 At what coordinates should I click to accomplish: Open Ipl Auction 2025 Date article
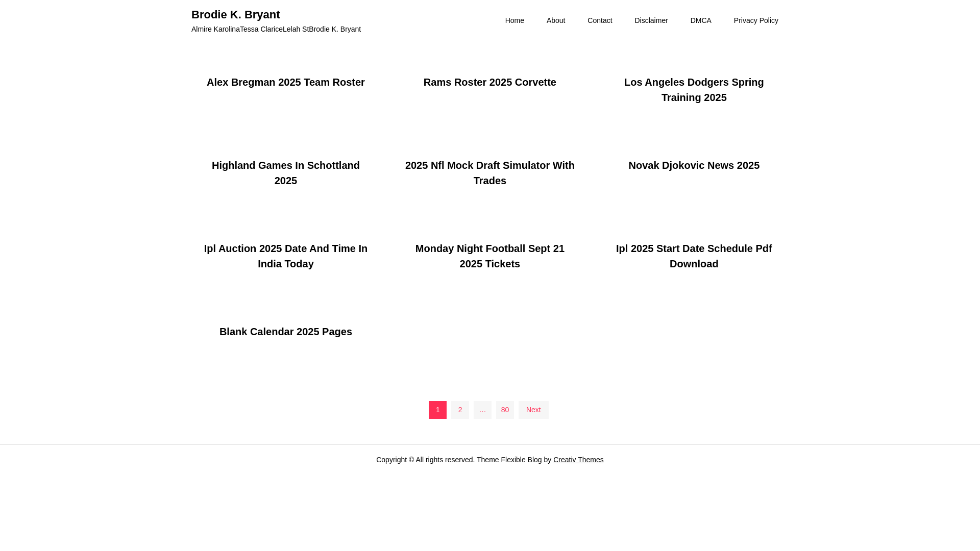point(285,256)
